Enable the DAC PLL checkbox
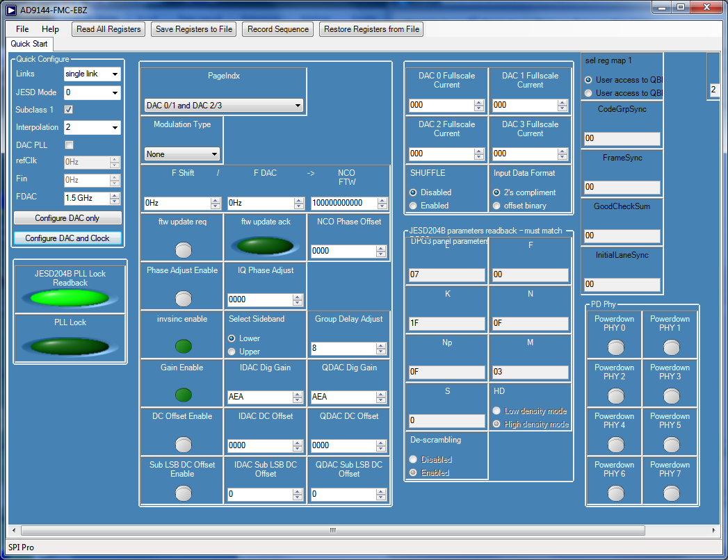 pos(69,145)
